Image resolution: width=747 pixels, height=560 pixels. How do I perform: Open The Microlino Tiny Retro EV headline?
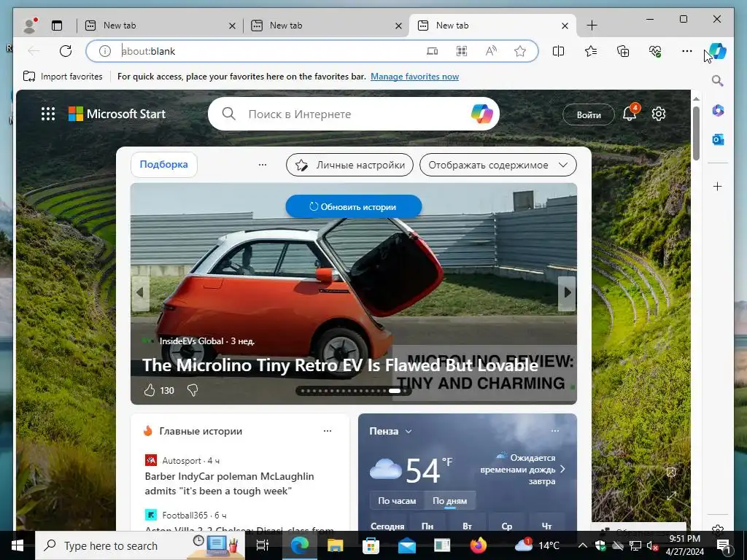click(x=340, y=365)
